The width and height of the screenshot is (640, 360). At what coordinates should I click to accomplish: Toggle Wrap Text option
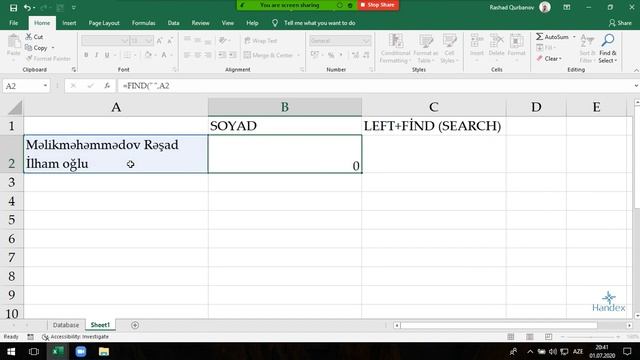[261, 41]
